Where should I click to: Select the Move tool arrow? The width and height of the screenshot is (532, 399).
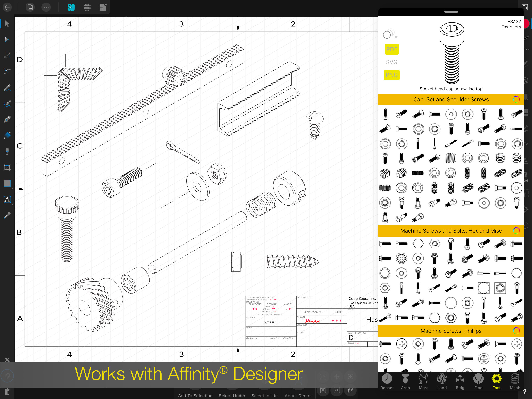click(7, 24)
